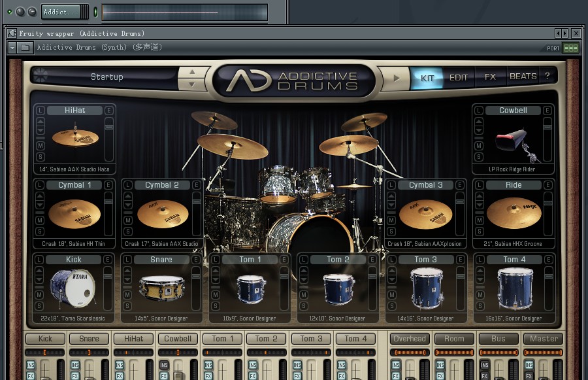Click the L load button for Cymbal 3

point(391,184)
